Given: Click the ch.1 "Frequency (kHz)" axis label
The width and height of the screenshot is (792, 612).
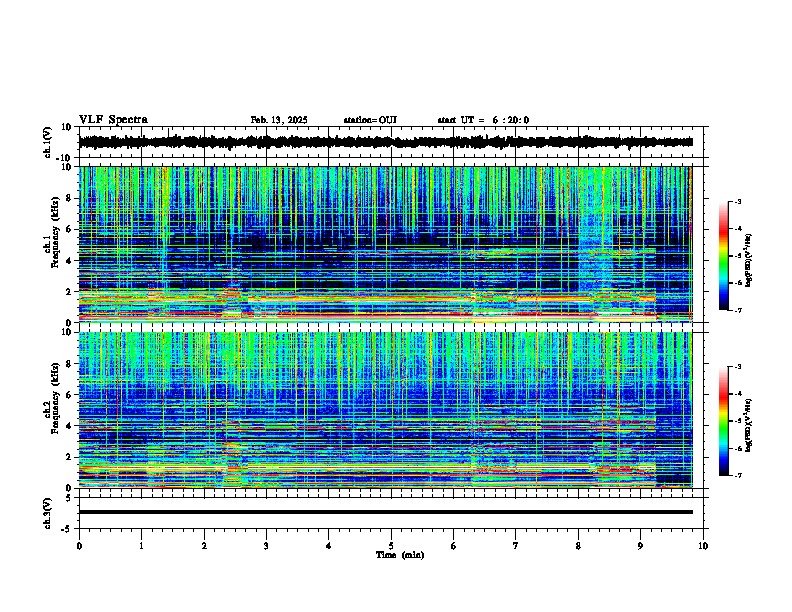Looking at the screenshot, I should coord(55,233).
